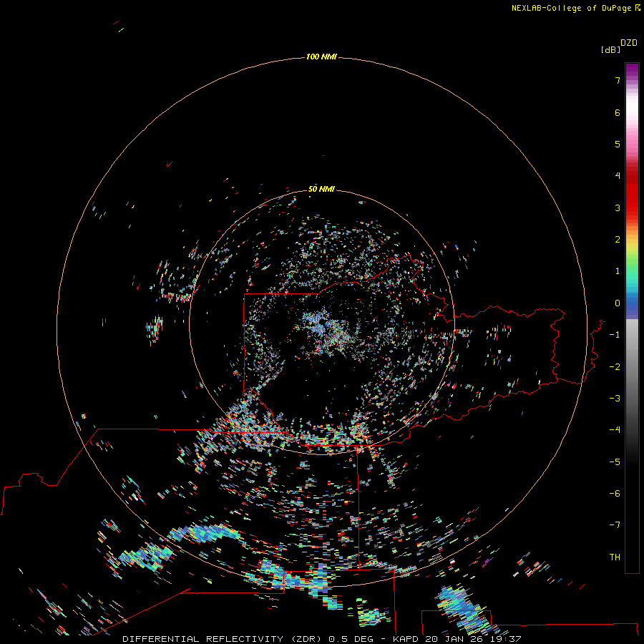Click the -3 value on ZDR scale
Viewport: 644px width, 644px height.
(615, 399)
